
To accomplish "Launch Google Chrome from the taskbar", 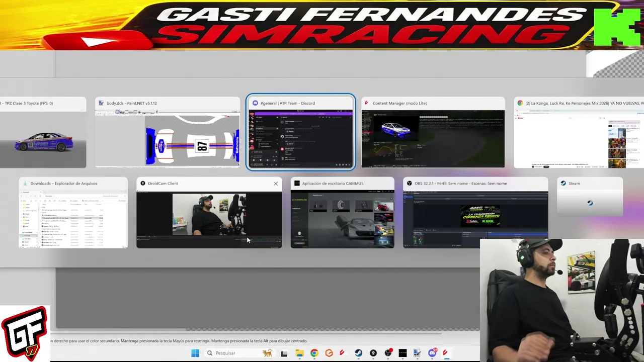I will [314, 353].
